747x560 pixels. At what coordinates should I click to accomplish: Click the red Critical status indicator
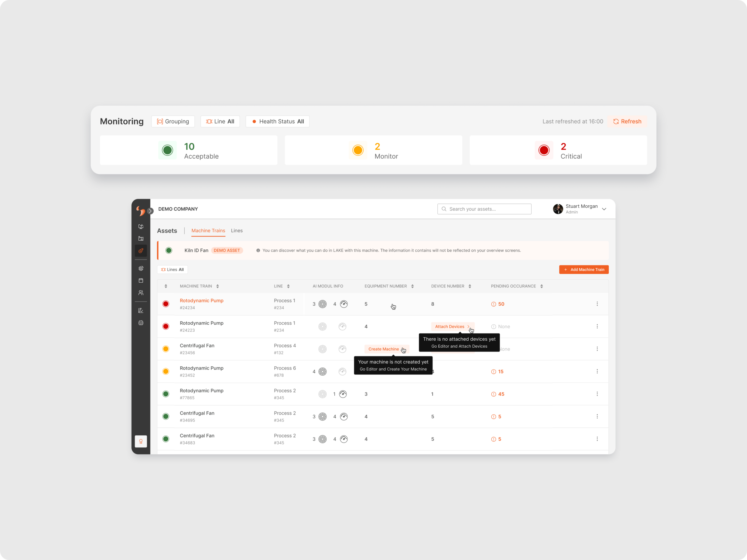544,150
